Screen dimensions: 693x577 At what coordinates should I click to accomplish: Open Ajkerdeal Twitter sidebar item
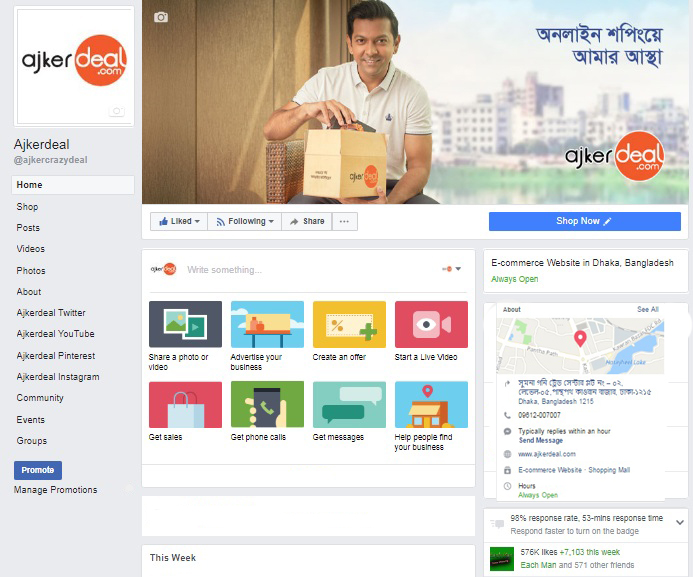coord(51,313)
